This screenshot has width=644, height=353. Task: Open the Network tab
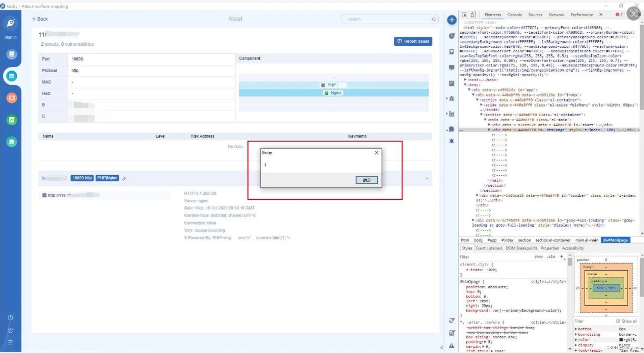556,15
